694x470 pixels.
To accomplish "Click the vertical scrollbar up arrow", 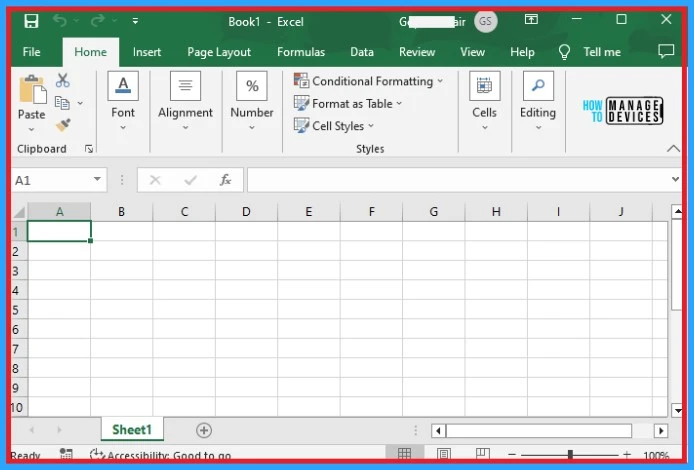I will (x=677, y=212).
